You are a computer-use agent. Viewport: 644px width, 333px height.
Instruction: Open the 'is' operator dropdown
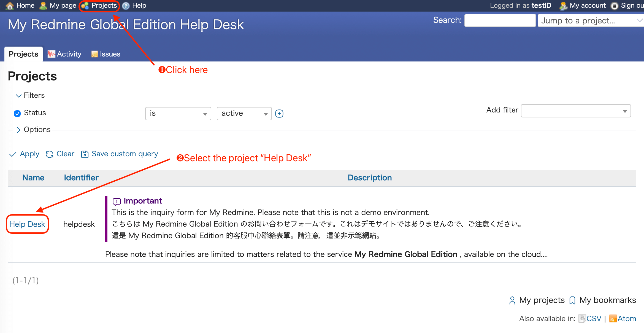(x=178, y=114)
